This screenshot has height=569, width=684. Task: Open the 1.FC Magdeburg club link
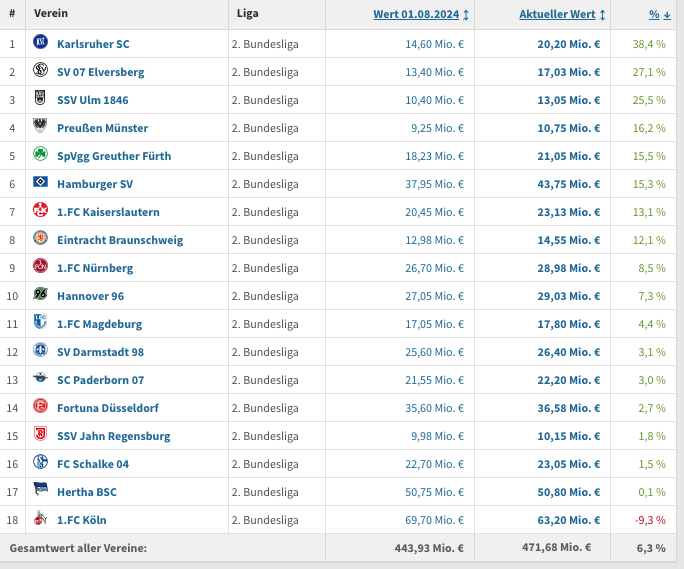pyautogui.click(x=99, y=324)
